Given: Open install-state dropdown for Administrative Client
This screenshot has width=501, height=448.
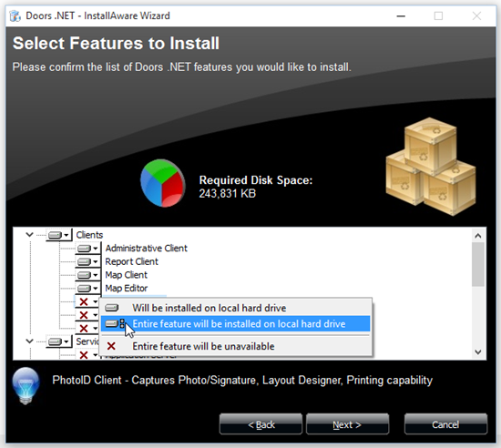Looking at the screenshot, I should [x=87, y=249].
